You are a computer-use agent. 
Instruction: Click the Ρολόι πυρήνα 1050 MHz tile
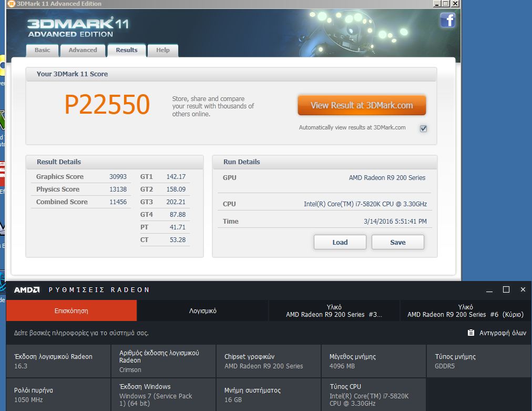58,395
